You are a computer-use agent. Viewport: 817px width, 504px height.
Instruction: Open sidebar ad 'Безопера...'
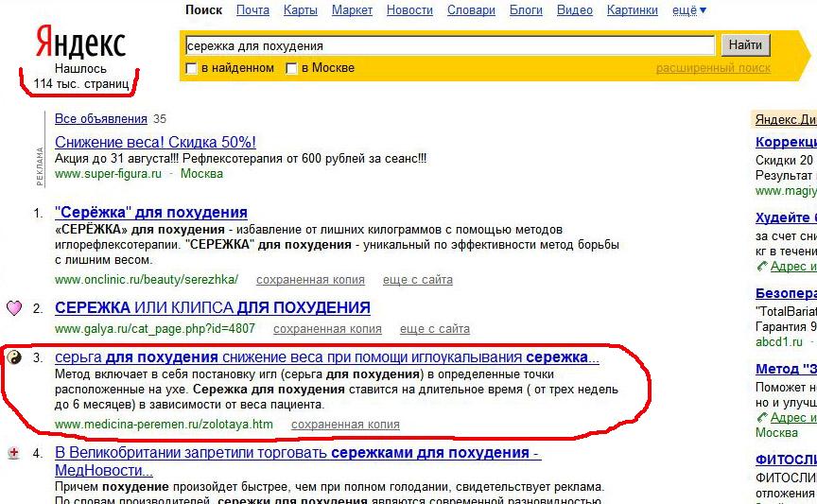(x=786, y=293)
